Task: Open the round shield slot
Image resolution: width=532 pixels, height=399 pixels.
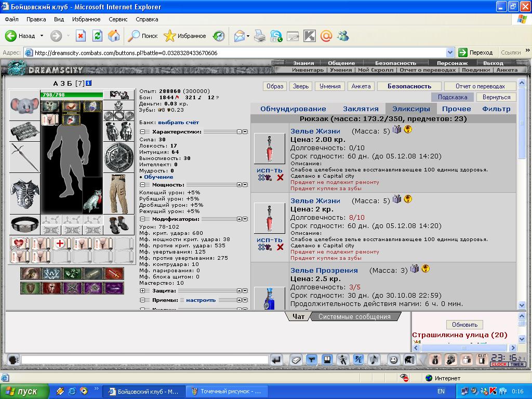Action: click(x=118, y=157)
